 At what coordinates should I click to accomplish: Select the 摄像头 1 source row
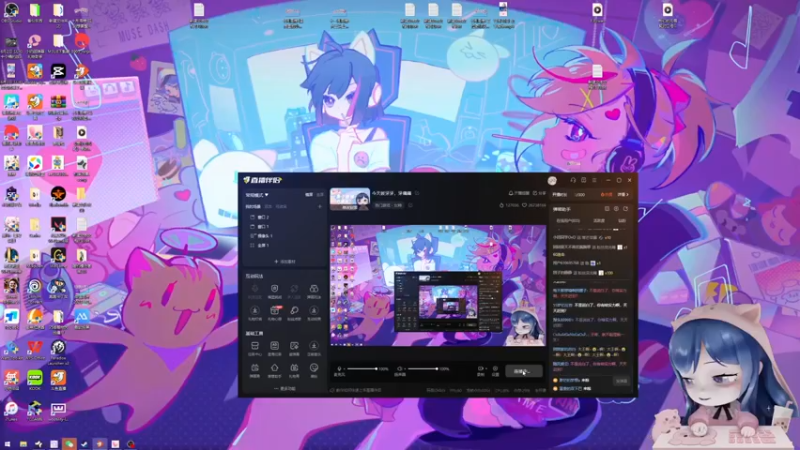(x=284, y=236)
